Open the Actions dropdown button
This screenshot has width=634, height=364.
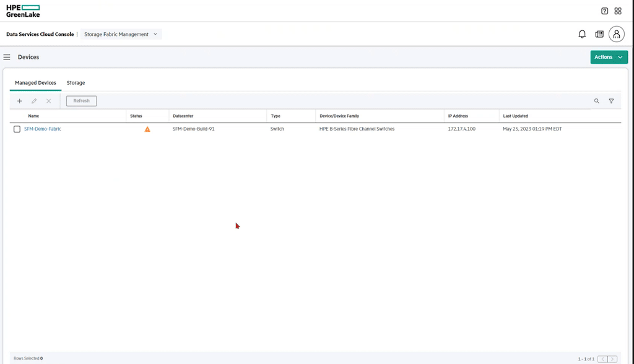point(609,57)
